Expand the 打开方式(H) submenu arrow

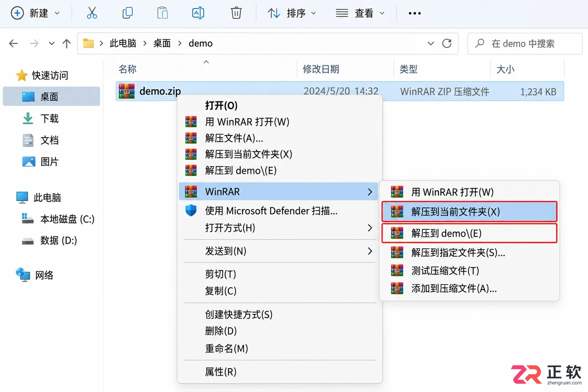click(x=370, y=227)
